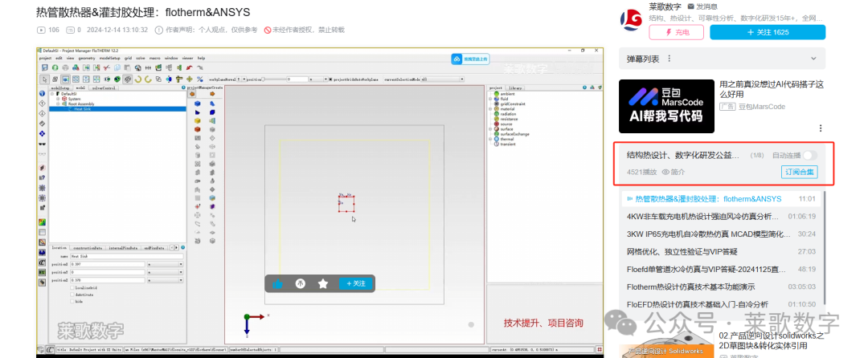Select the arrow pointer tool in FloTHERM

(45, 79)
